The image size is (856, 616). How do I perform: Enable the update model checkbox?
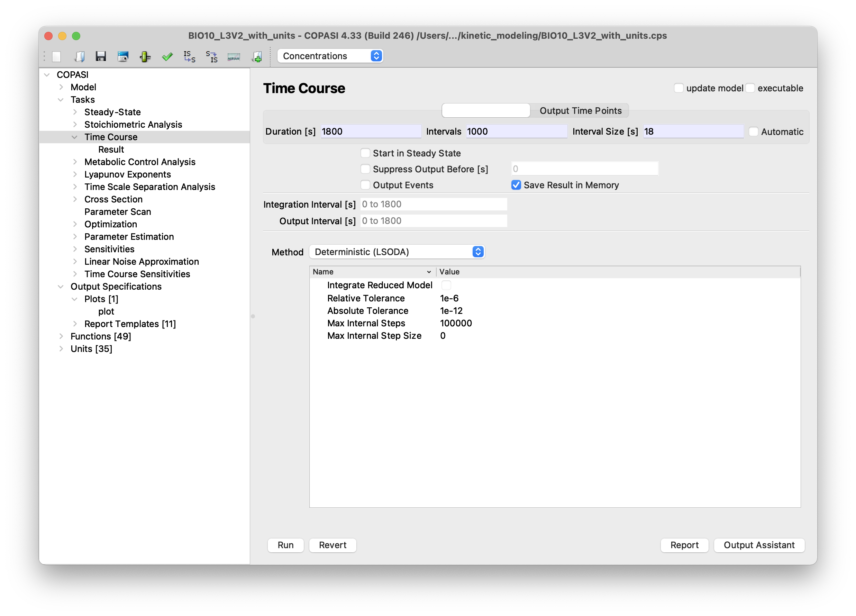coord(679,88)
